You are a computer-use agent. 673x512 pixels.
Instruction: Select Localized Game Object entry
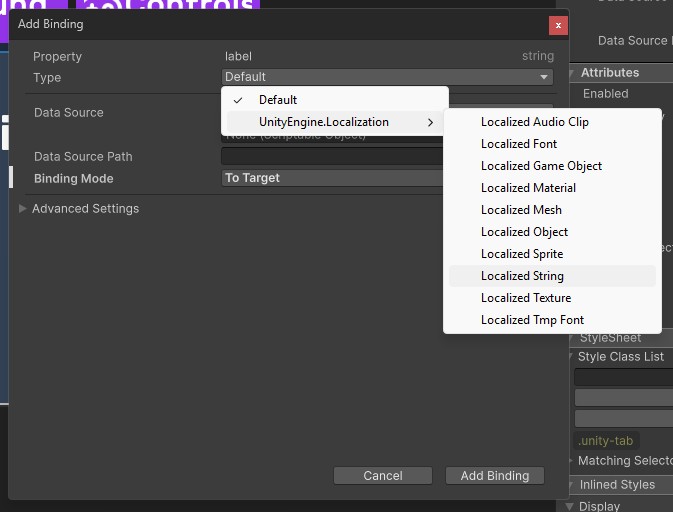pos(541,166)
